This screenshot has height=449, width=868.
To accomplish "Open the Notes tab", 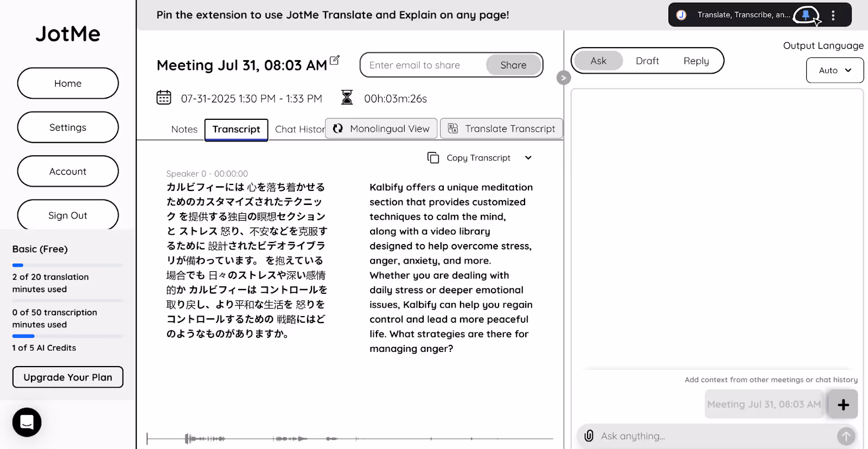I will (x=184, y=130).
